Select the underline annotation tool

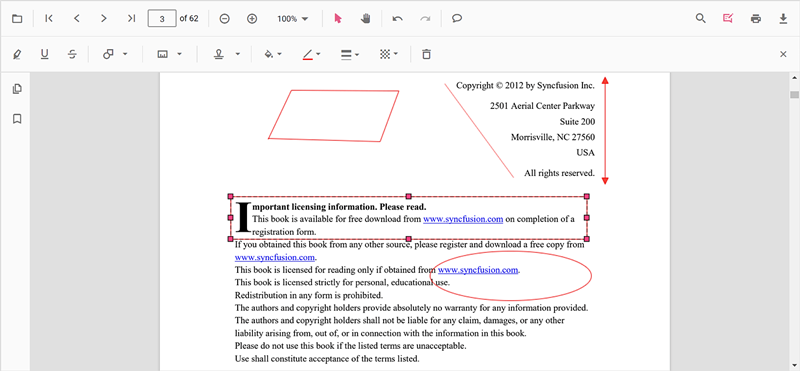[44, 55]
